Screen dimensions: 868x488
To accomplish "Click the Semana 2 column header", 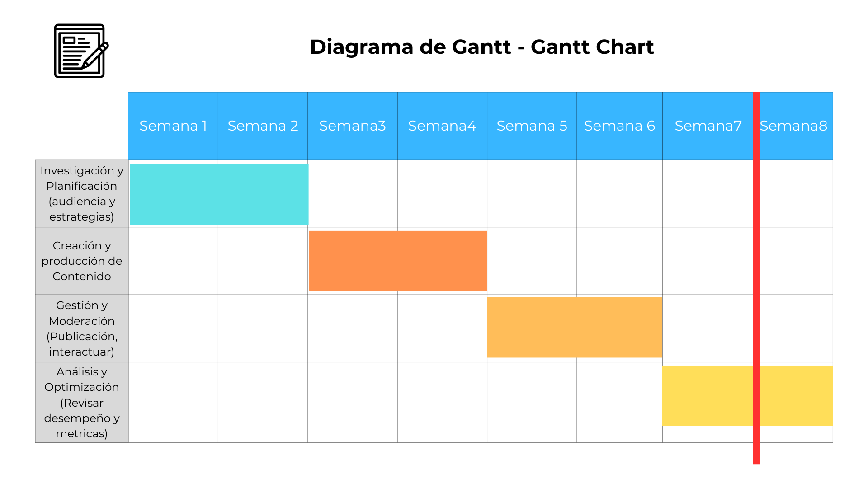I will point(263,126).
